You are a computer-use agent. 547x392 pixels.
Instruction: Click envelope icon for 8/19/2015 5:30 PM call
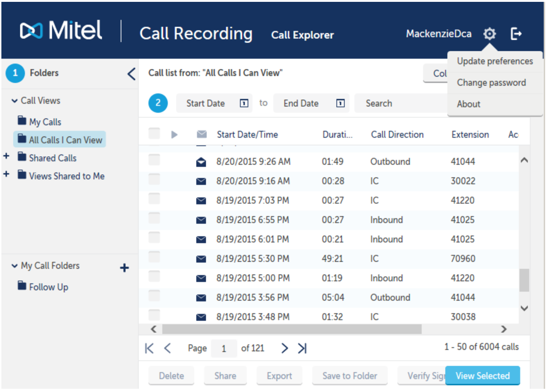pos(201,259)
